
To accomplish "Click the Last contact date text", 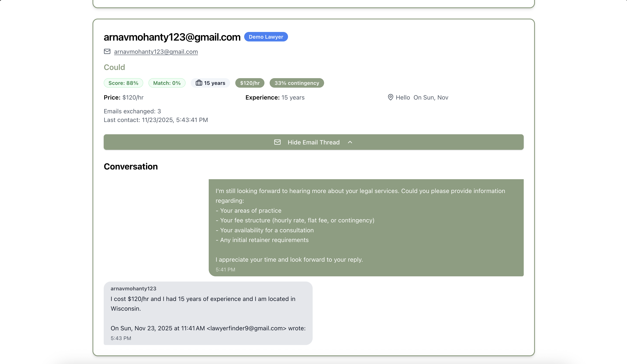I will (x=156, y=120).
